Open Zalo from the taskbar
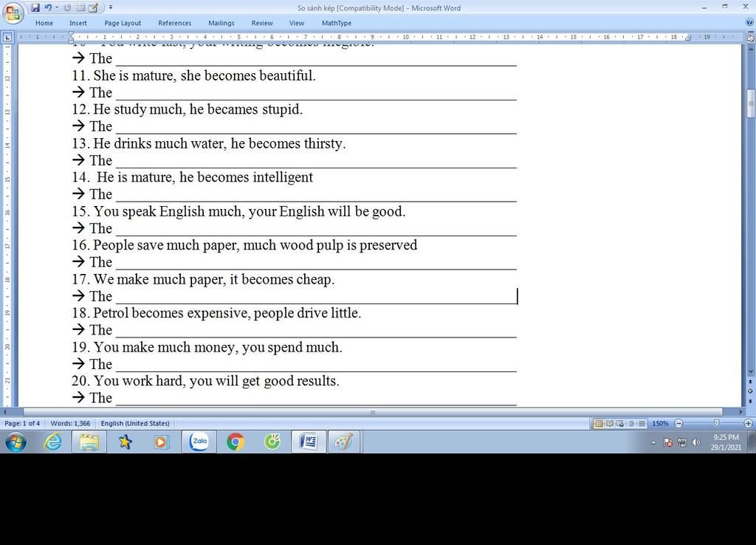Image resolution: width=756 pixels, height=545 pixels. tap(199, 442)
